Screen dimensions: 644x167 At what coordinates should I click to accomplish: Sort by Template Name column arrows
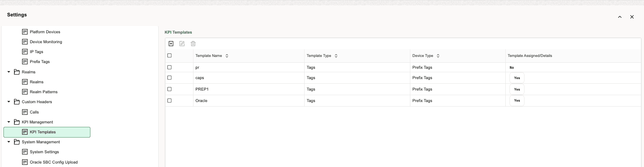pyautogui.click(x=227, y=56)
